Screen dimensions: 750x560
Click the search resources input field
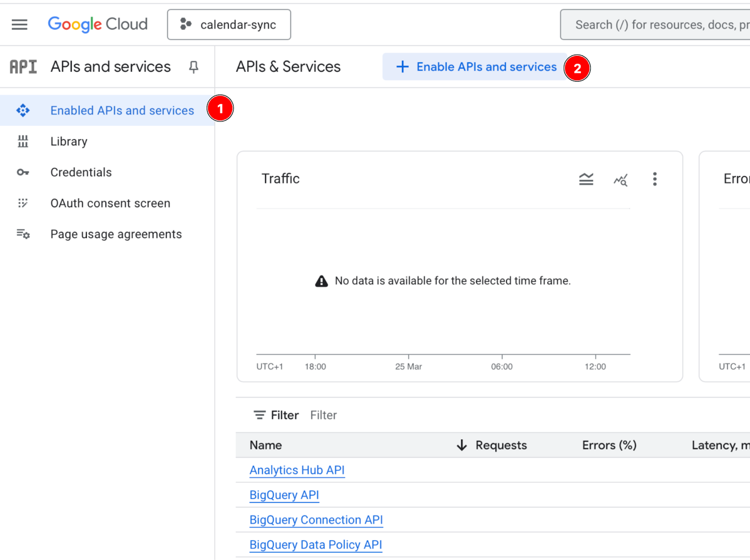click(655, 24)
